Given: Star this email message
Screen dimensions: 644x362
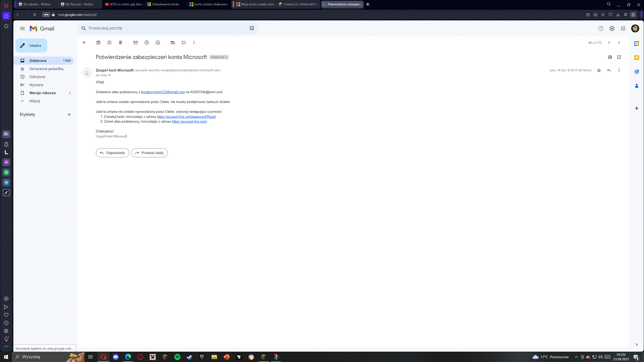Looking at the screenshot, I should pos(599,70).
